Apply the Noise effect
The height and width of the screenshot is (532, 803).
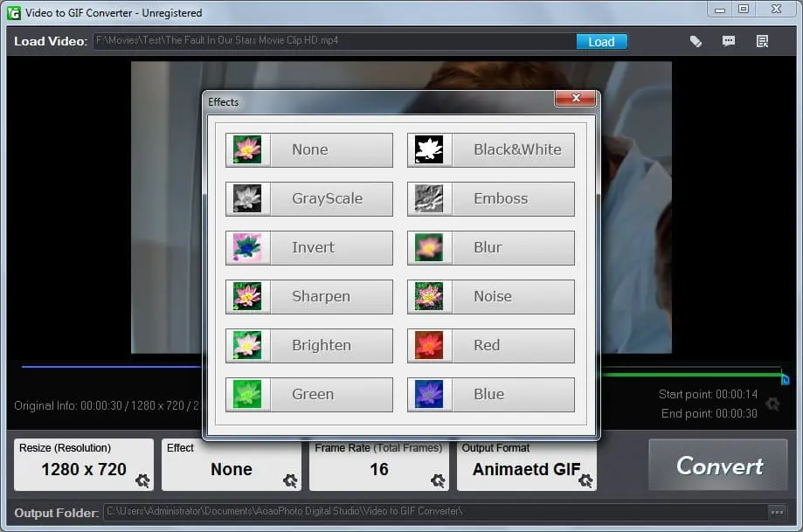pyautogui.click(x=490, y=296)
